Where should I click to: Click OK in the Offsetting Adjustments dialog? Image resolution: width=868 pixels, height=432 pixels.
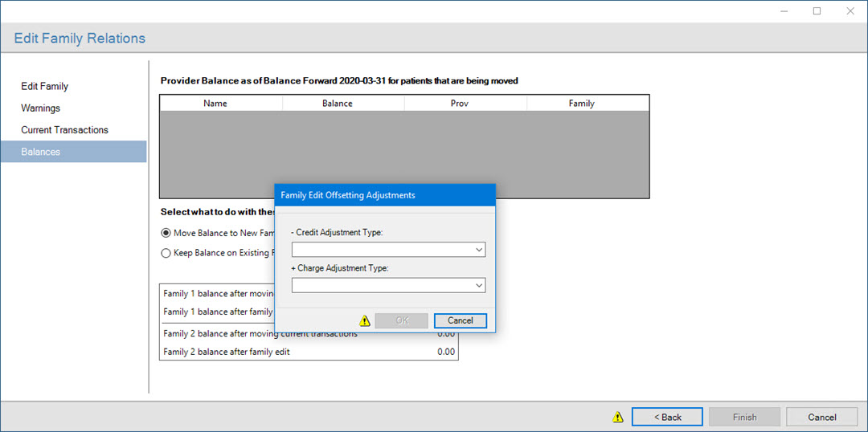point(403,320)
